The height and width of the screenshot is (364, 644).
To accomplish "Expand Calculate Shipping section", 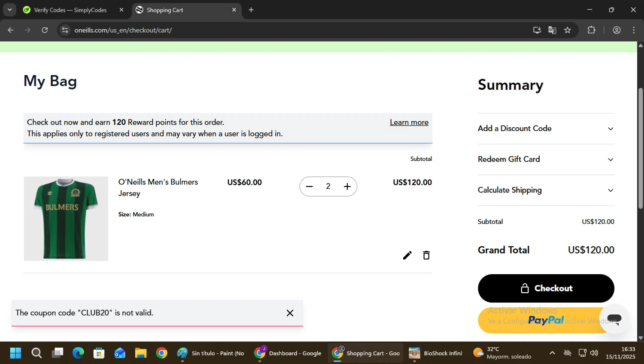I will coord(546,190).
